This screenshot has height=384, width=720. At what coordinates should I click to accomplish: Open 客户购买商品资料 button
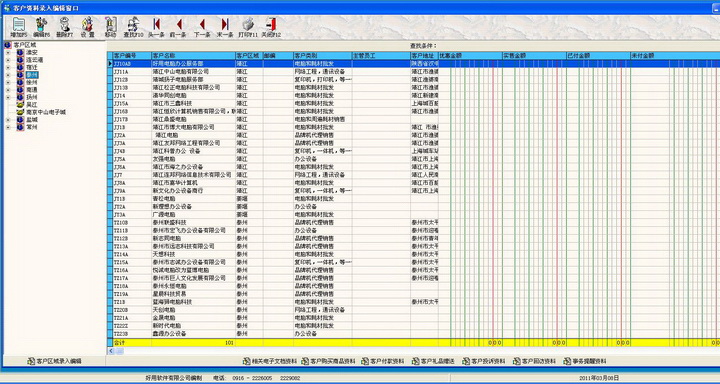328,361
